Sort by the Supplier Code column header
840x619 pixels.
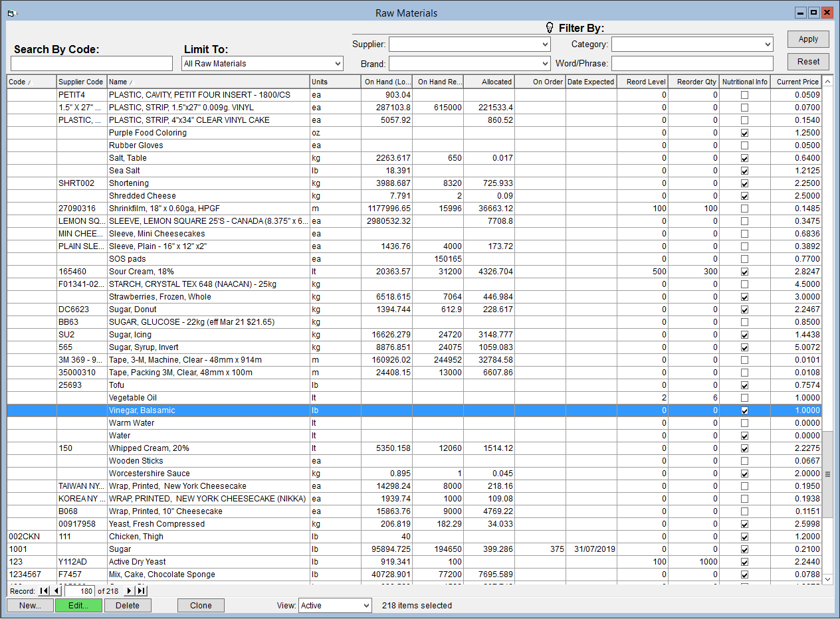pyautogui.click(x=82, y=82)
